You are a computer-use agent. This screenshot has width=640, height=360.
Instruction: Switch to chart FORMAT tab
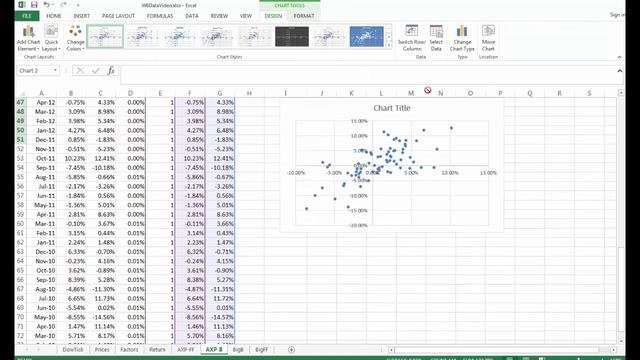304,16
